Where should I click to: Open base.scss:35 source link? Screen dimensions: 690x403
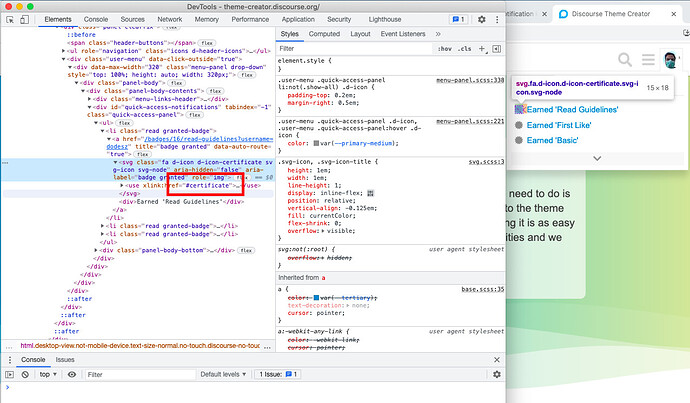coord(483,289)
